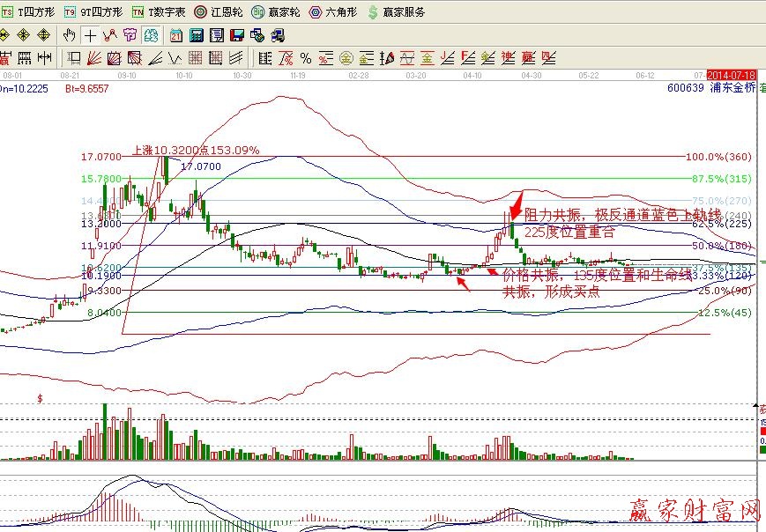The height and width of the screenshot is (532, 766).
Task: Activate the crosshair cursor tool
Action: (90, 36)
